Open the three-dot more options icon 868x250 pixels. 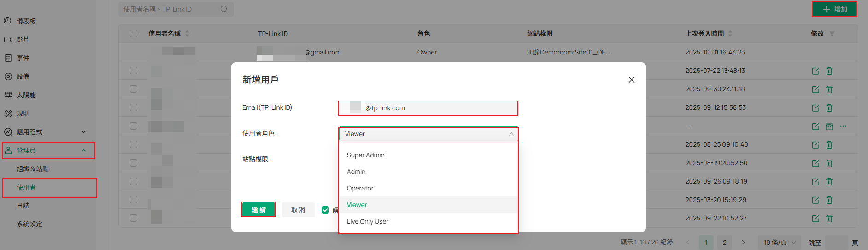point(843,126)
